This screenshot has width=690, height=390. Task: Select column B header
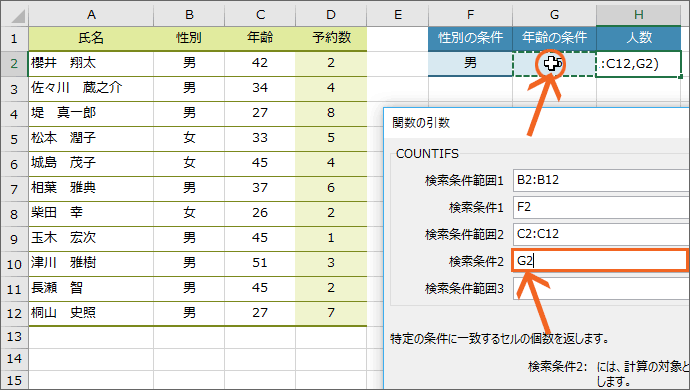click(x=189, y=15)
